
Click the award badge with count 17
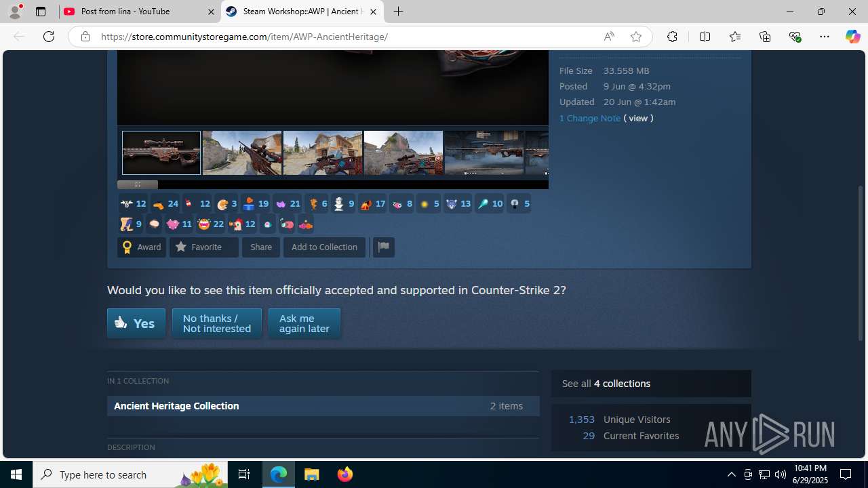(x=372, y=203)
